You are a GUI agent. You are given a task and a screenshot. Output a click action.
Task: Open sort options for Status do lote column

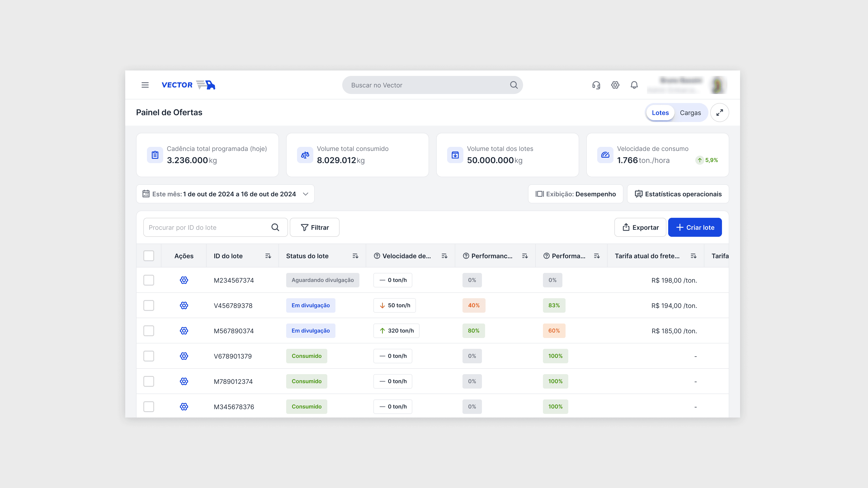[x=356, y=256]
